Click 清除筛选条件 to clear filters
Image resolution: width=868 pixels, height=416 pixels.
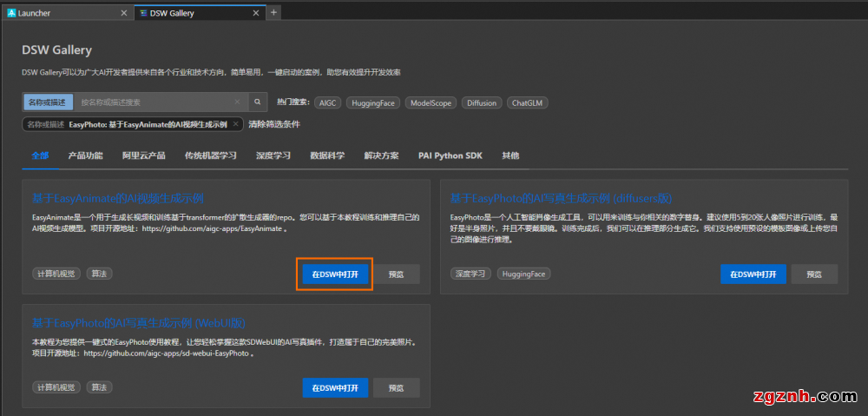[x=273, y=124]
